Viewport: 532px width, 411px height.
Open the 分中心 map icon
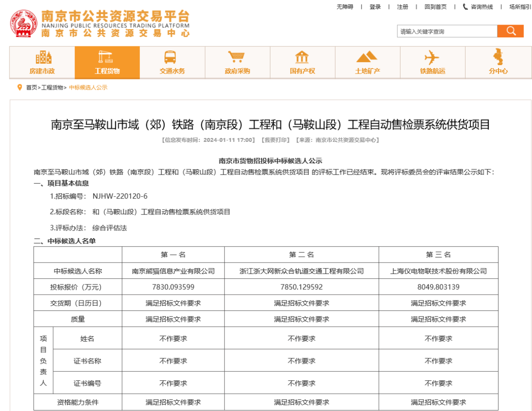(498, 57)
